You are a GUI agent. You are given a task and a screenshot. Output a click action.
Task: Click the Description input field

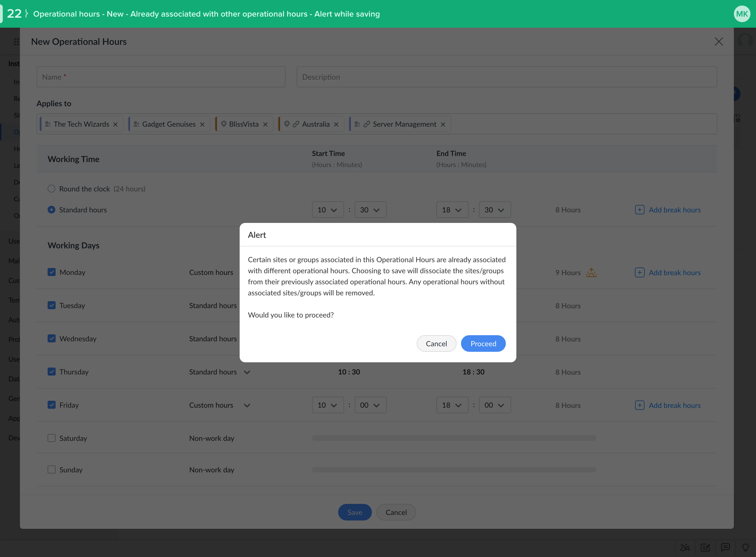click(507, 77)
